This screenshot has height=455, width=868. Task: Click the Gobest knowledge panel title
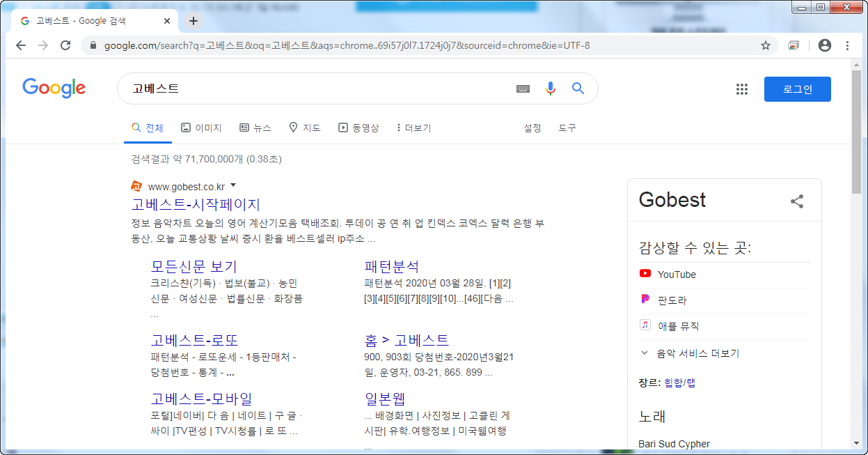pyautogui.click(x=672, y=200)
